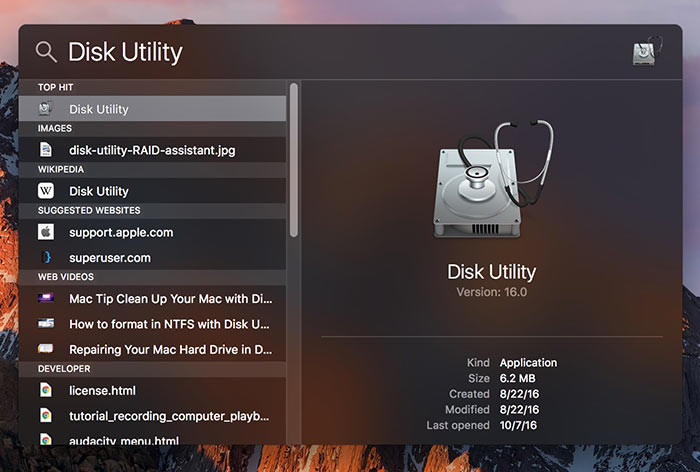Click the TOP HIT section header
The height and width of the screenshot is (472, 700).
point(55,87)
